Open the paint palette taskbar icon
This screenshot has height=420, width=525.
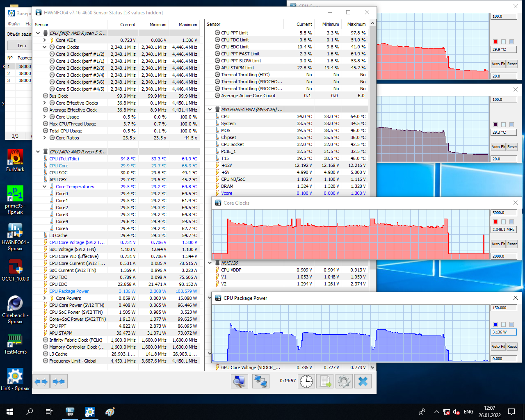pyautogui.click(x=110, y=412)
